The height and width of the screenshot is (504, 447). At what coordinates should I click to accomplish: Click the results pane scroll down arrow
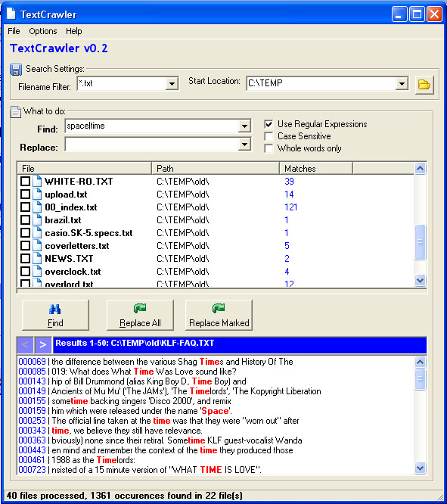point(420,468)
